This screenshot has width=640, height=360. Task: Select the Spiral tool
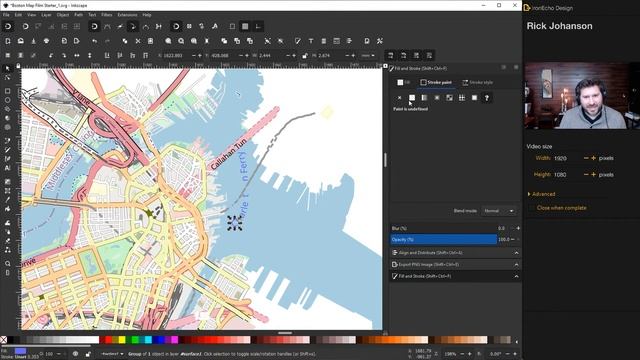[7, 127]
